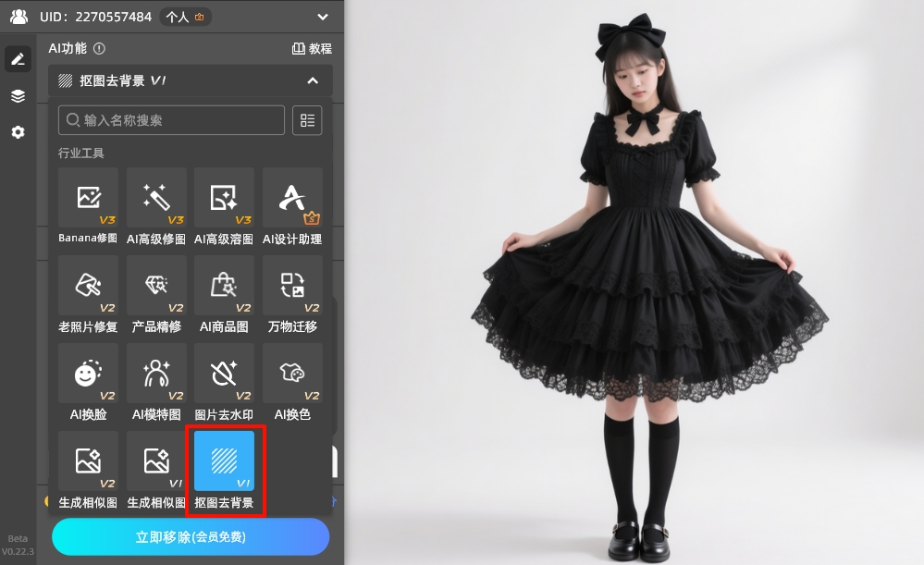Select the 万物迁移 tool
Screen dimensions: 924x565
pos(292,286)
